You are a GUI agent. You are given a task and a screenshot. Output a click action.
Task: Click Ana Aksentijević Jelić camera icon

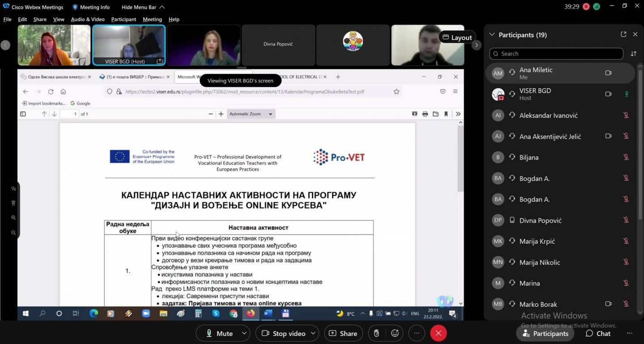point(608,136)
